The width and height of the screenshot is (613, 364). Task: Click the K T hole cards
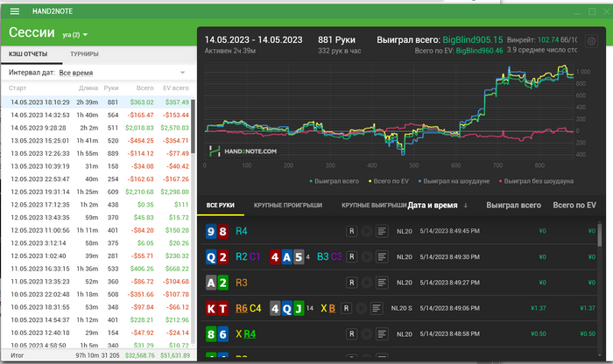coord(217,309)
